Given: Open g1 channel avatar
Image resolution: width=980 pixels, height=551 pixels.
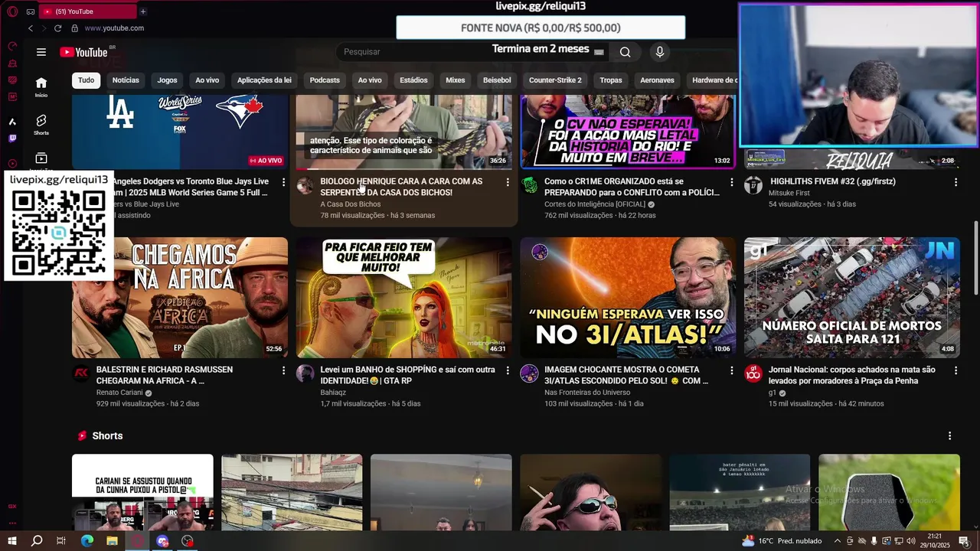Looking at the screenshot, I should click(x=753, y=373).
